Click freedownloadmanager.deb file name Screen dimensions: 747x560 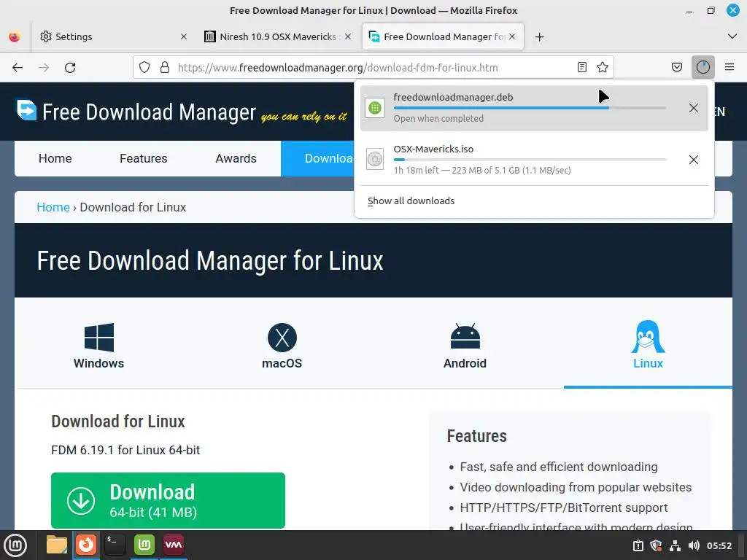[x=453, y=97]
